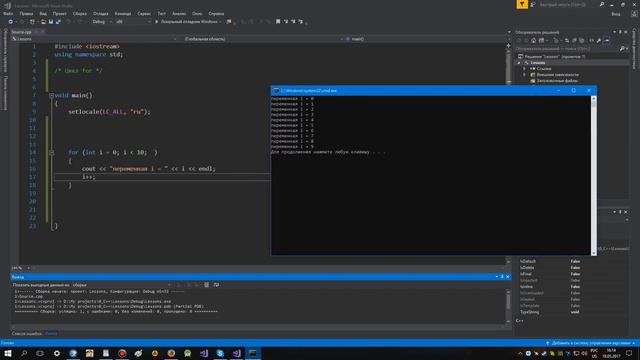Click the Open File toolbar icon
Screen dimensions: 640x360
pyautogui.click(x=43, y=22)
